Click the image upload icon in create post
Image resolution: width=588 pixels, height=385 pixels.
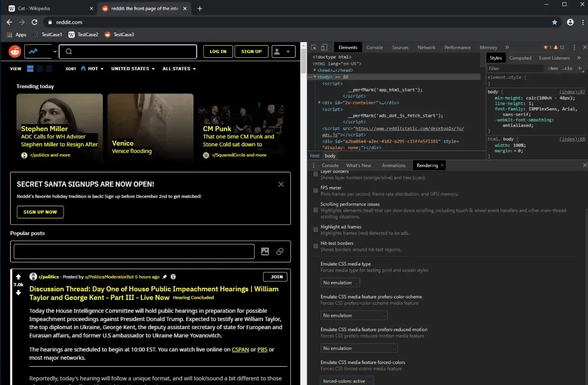pyautogui.click(x=265, y=251)
